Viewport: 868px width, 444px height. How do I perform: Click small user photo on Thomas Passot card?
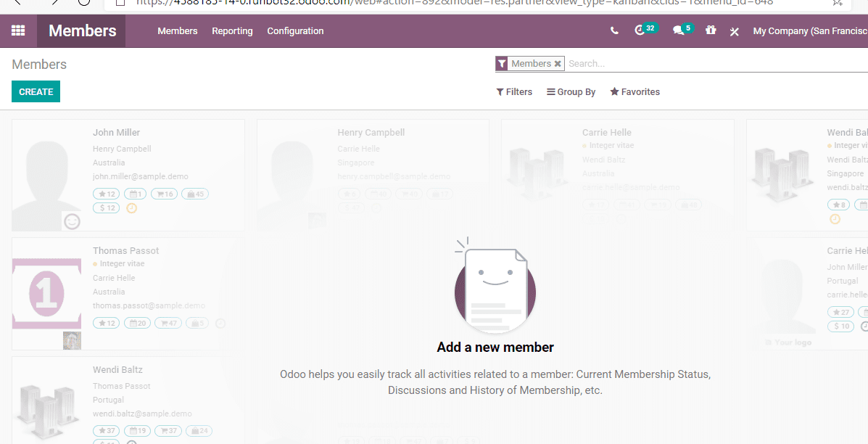(x=72, y=340)
